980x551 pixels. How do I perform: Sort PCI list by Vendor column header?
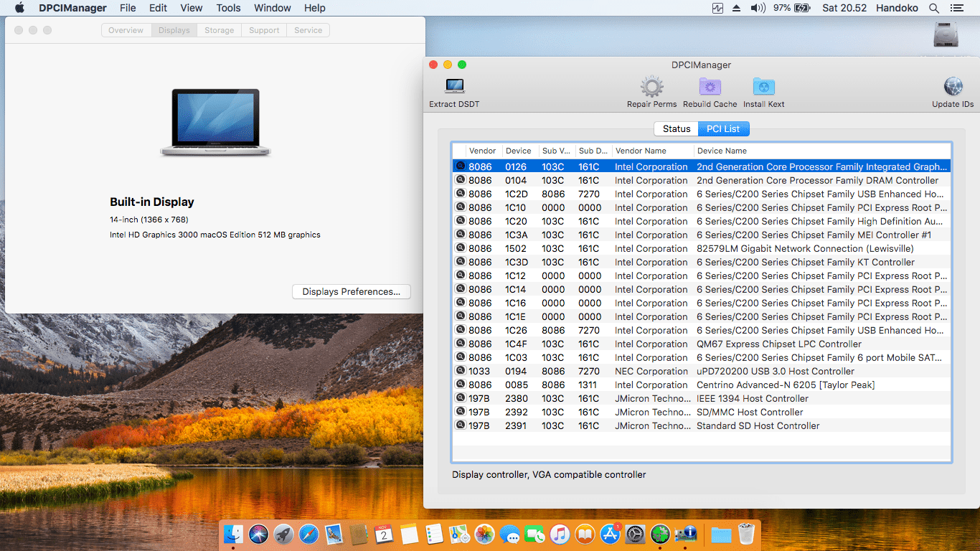click(483, 151)
